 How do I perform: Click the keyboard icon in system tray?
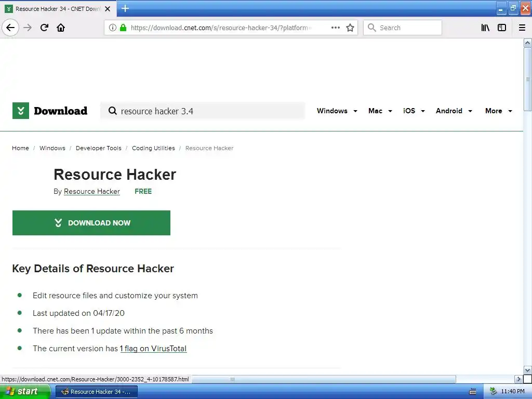point(473,392)
